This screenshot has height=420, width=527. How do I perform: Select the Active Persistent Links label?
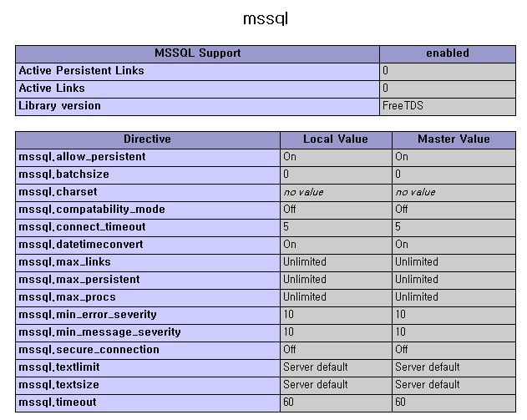coord(81,71)
